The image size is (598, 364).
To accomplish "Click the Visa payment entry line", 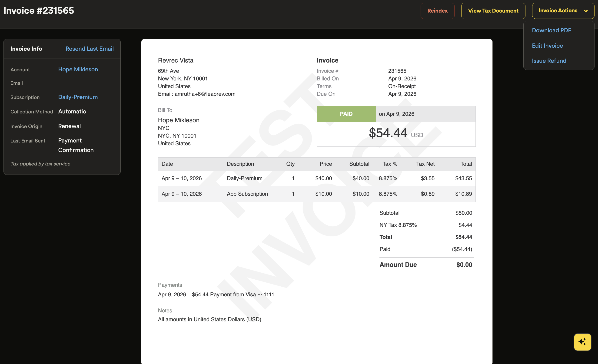I will 233,294.
